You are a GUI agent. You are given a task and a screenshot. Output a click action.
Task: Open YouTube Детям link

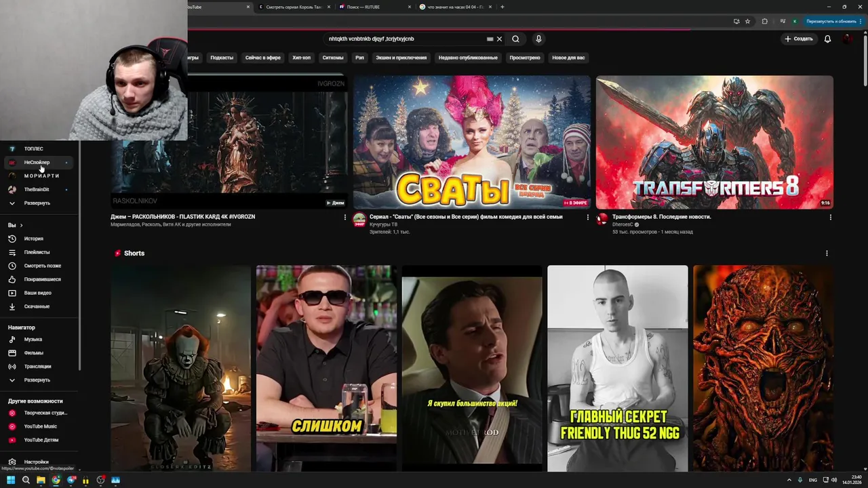click(x=39, y=440)
